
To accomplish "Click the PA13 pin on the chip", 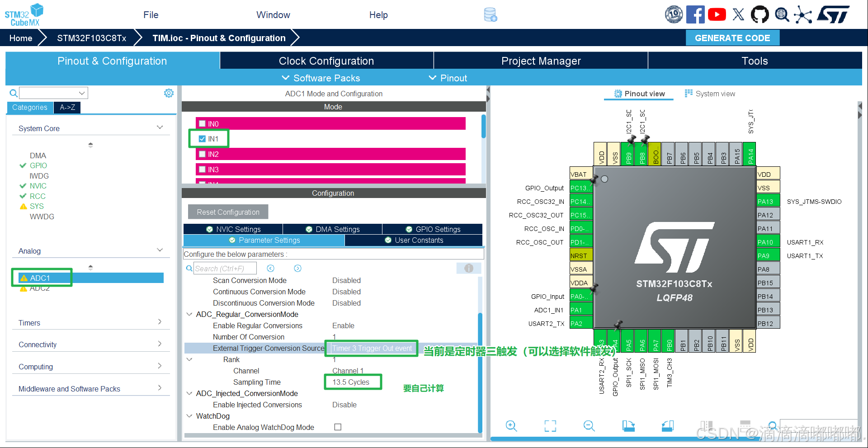I will tap(768, 202).
